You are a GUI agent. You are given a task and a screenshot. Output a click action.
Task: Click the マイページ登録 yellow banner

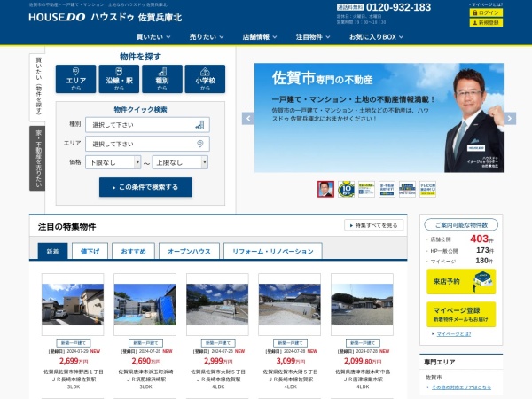[x=461, y=314]
